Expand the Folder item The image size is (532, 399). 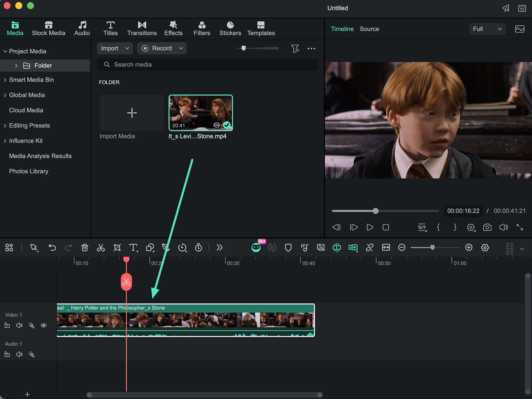(16, 66)
